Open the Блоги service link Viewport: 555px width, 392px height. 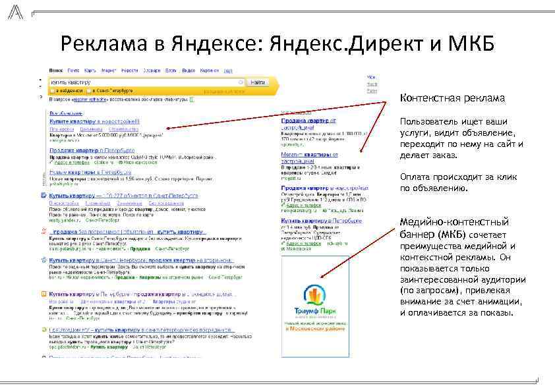(171, 70)
